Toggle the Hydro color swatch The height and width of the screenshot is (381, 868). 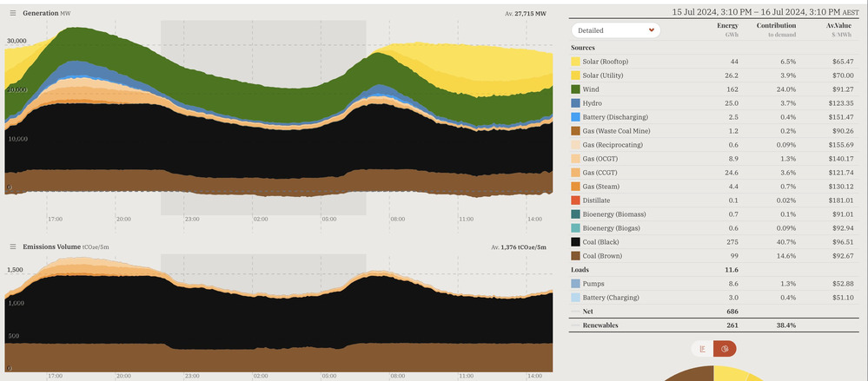pos(575,103)
